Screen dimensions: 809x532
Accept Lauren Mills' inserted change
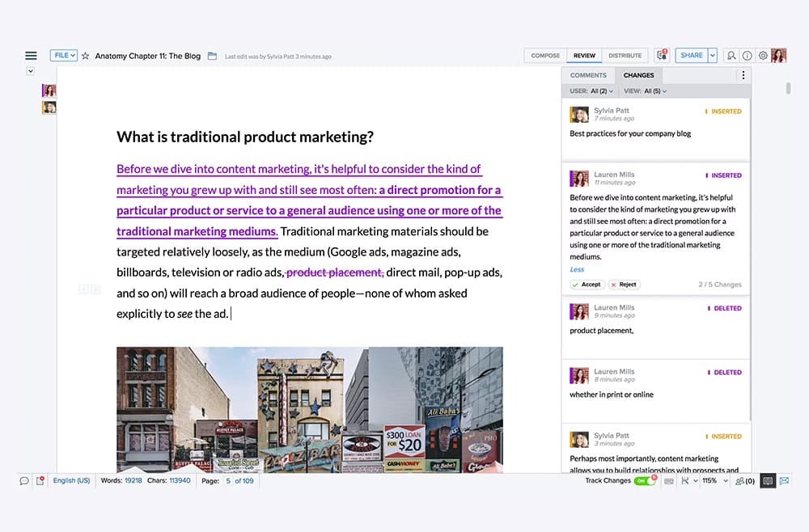pyautogui.click(x=587, y=285)
